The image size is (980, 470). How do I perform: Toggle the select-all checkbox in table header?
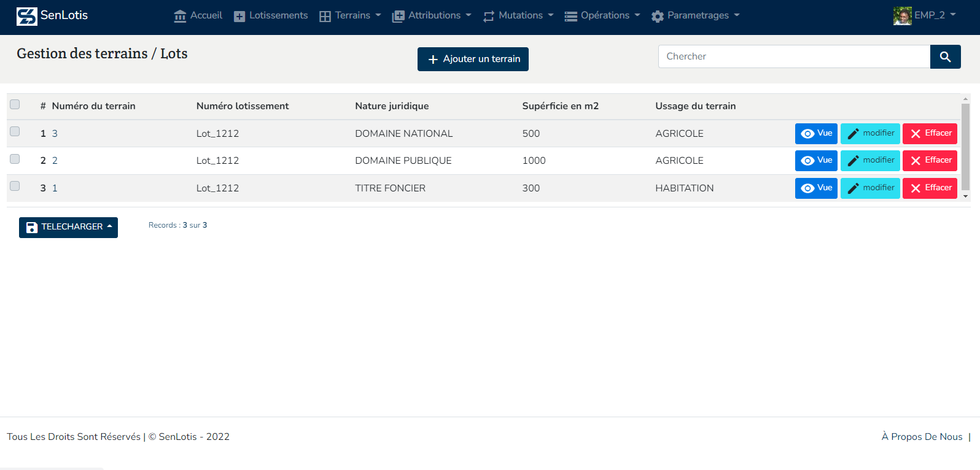point(15,104)
